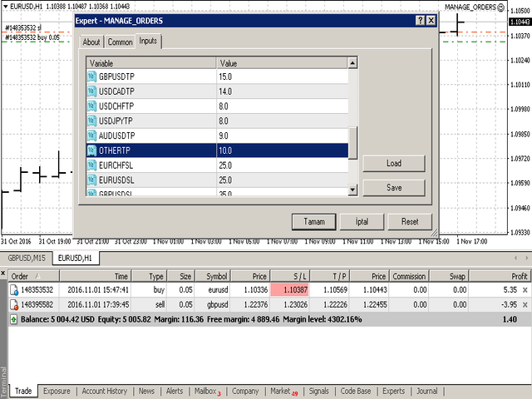532x399 pixels.
Task: Open the Market terminal tab
Action: (283, 392)
